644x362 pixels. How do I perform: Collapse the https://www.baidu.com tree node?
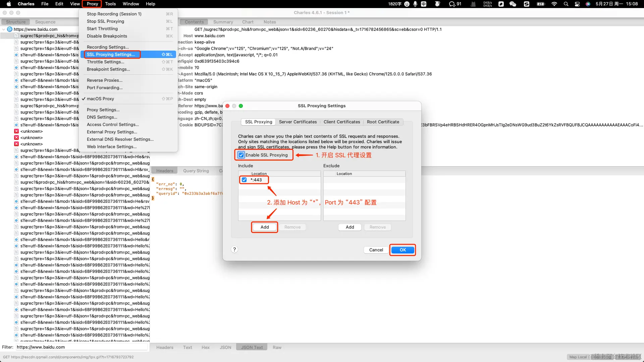[4, 29]
